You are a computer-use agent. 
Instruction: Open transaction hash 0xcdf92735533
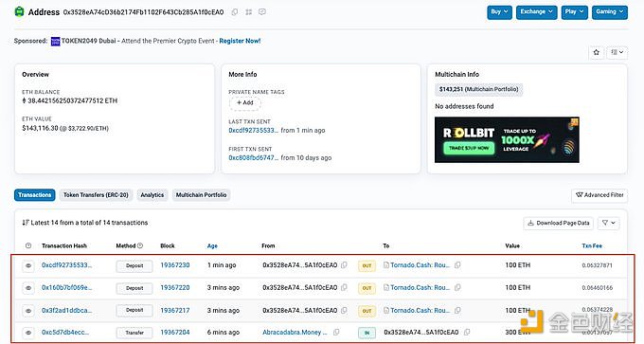66,265
